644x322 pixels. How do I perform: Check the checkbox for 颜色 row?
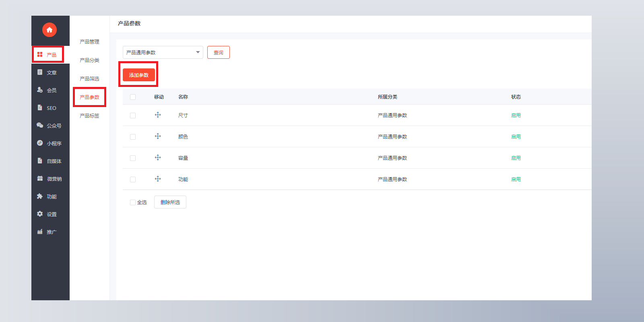[133, 137]
